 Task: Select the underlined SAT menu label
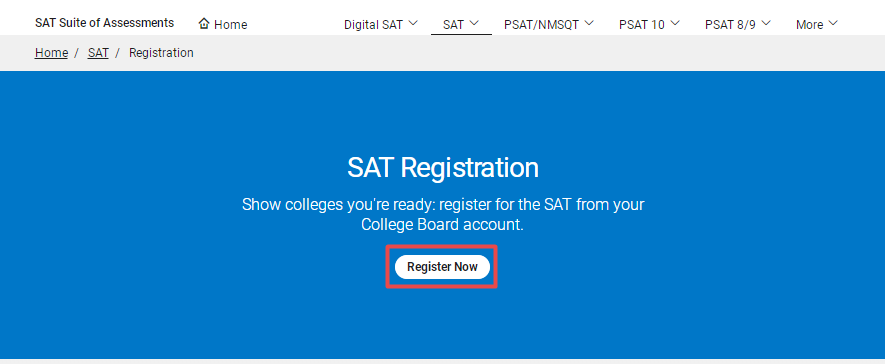453,24
